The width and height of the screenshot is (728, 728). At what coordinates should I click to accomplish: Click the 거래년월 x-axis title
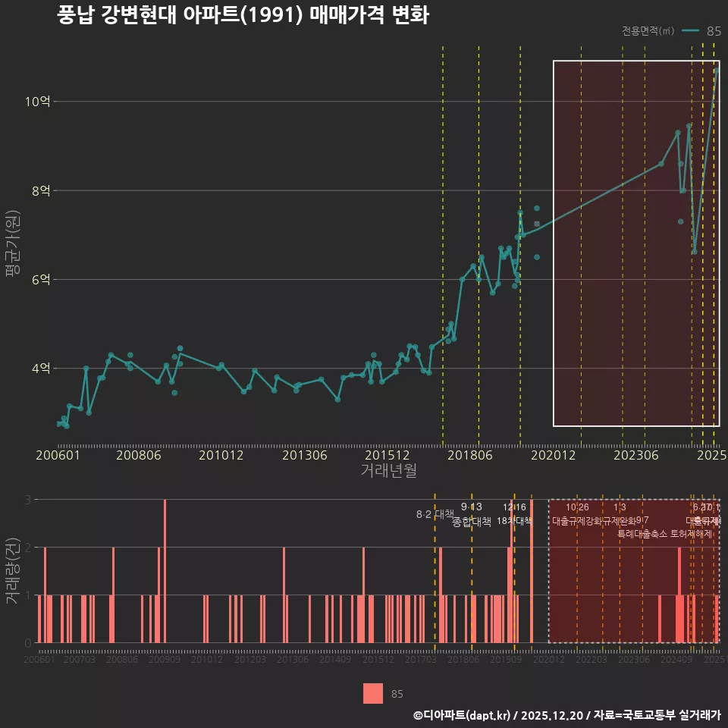pyautogui.click(x=388, y=471)
